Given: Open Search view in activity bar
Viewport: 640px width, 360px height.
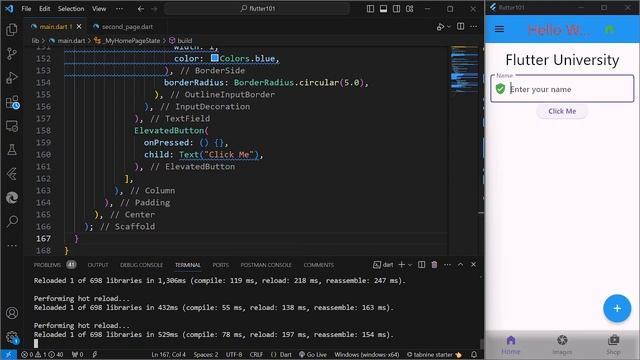Looking at the screenshot, I should (12, 221).
